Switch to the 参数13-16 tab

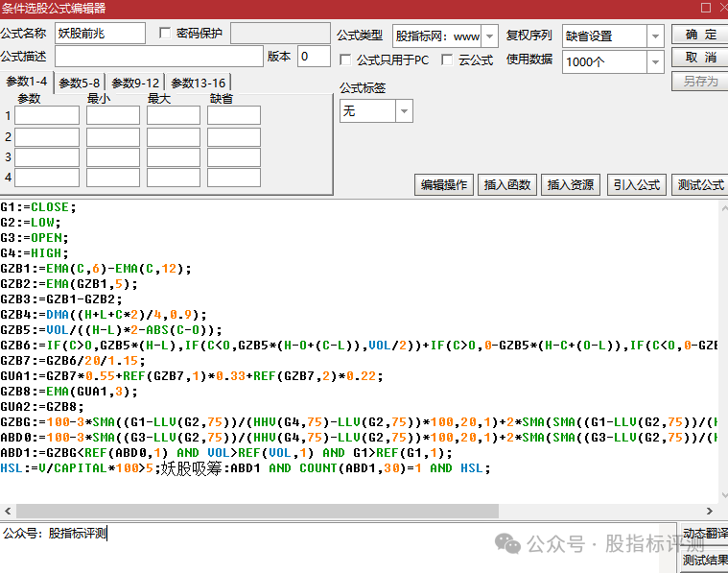point(199,84)
